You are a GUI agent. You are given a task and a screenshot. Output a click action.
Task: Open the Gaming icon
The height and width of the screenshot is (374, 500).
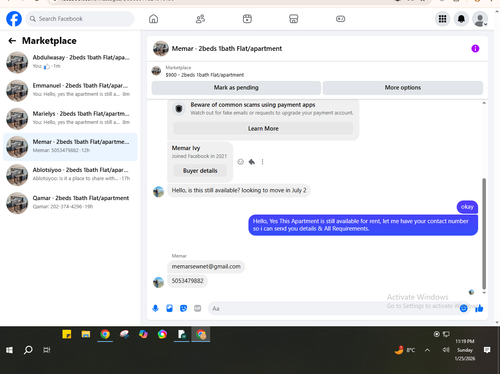point(340,19)
